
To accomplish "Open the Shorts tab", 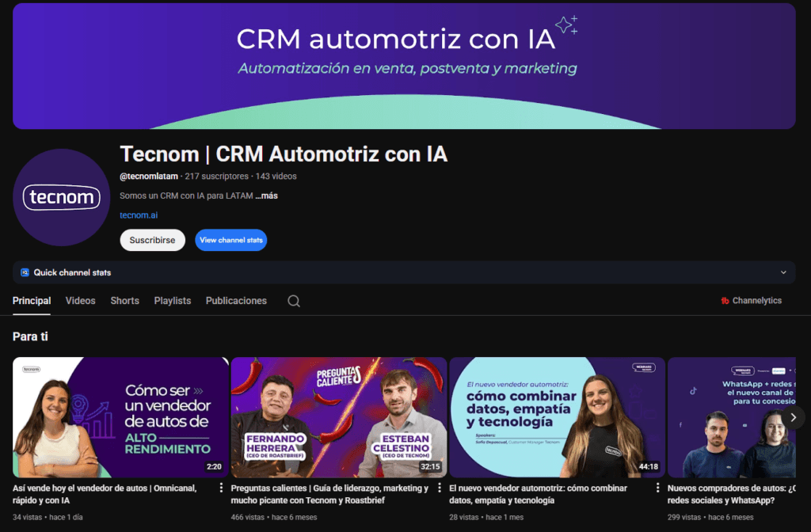I will (124, 301).
